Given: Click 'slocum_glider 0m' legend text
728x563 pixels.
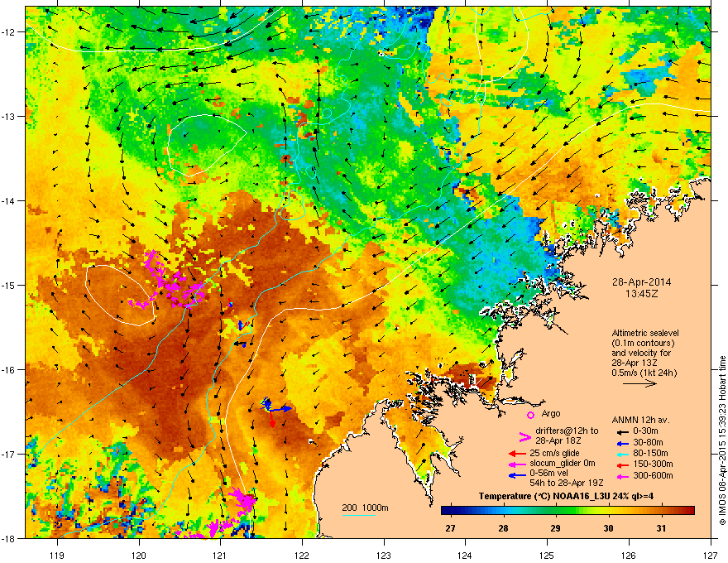Looking at the screenshot, I should [x=563, y=463].
